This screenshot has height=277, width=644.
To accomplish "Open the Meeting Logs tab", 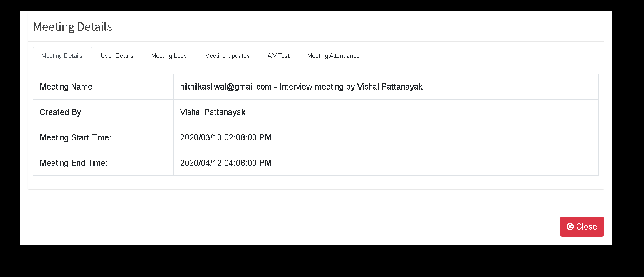I will point(169,56).
